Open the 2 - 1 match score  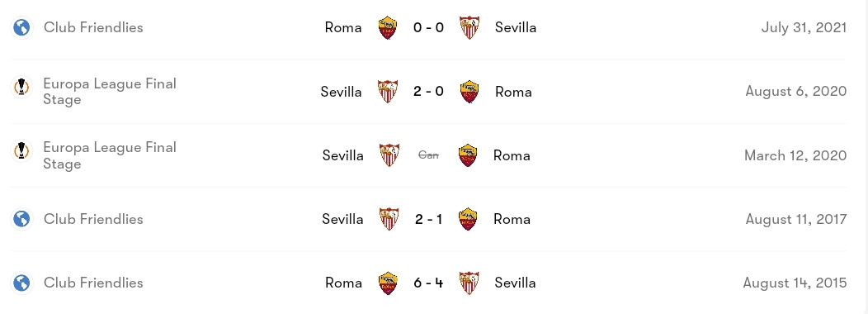pos(428,219)
